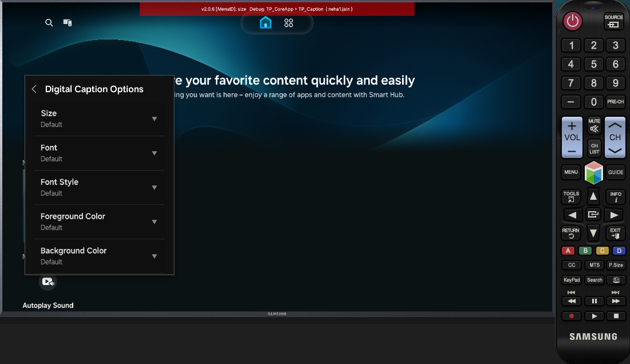Go back from Digital Caption Options
This screenshot has height=364, width=630.
coord(34,89)
